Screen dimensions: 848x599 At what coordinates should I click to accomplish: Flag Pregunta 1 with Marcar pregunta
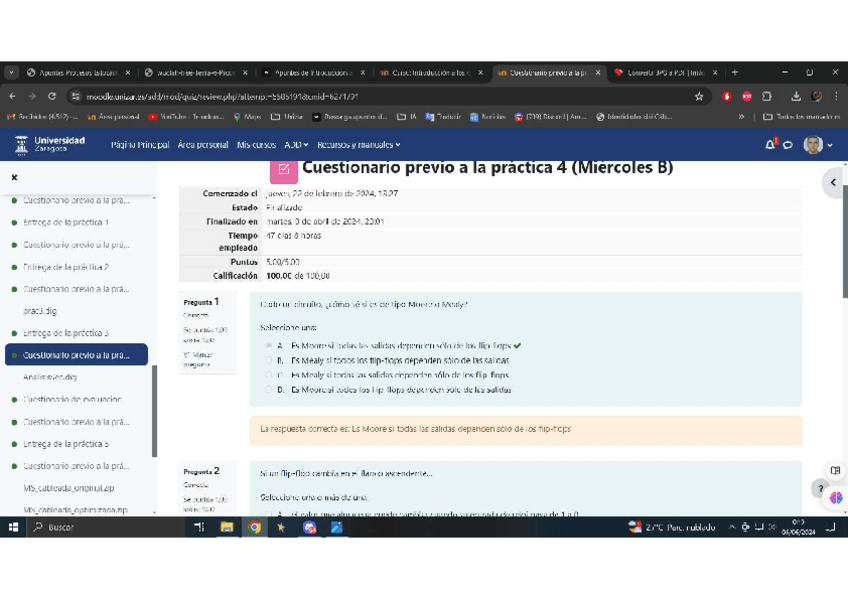[x=198, y=360]
